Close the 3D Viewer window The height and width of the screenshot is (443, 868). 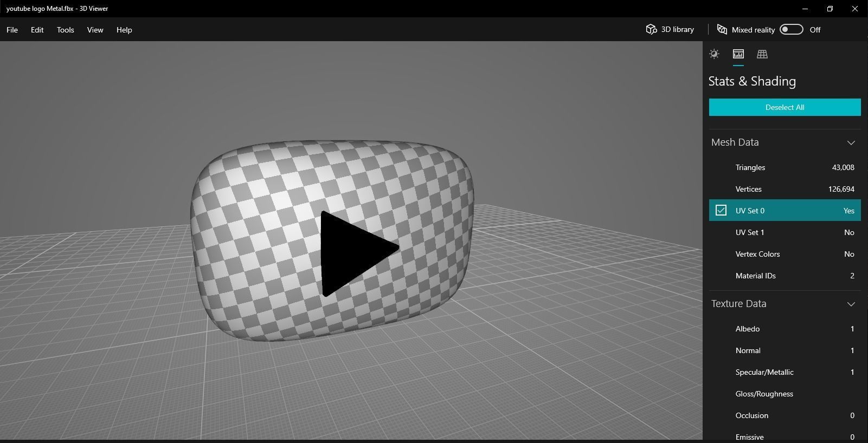click(x=855, y=9)
